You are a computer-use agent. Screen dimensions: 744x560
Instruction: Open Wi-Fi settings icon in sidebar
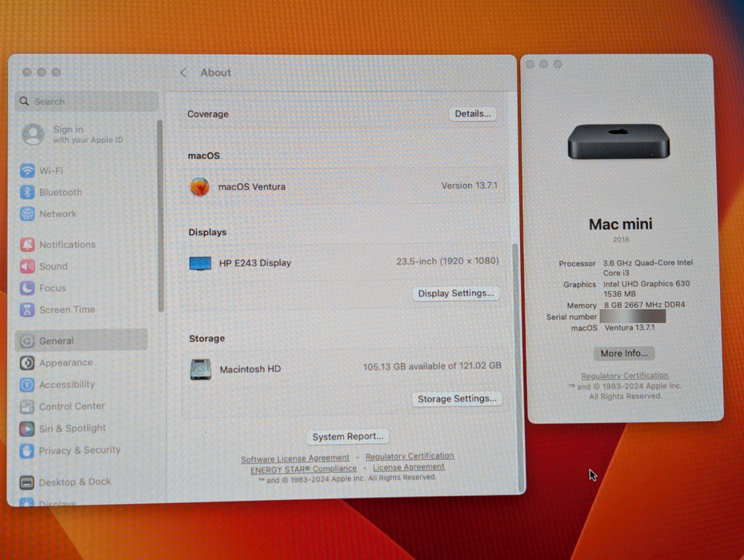tap(27, 170)
